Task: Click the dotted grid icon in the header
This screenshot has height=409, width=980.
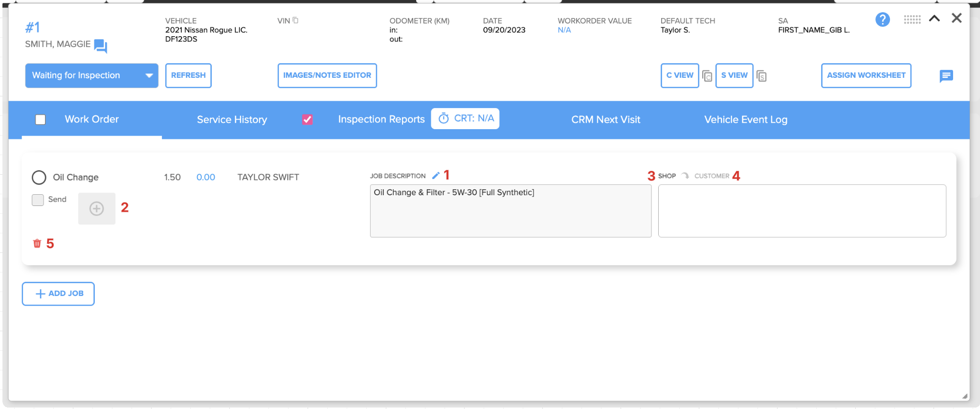Action: pyautogui.click(x=912, y=20)
